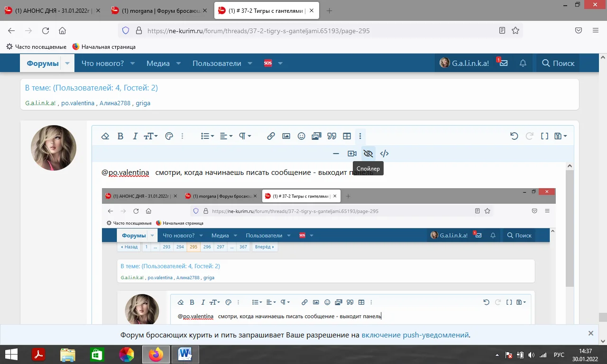Insert a link using the chain icon
Viewport: 607px width, 364px height.
271,136
